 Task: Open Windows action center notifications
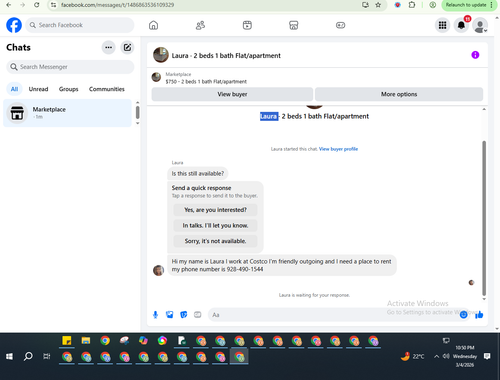click(x=487, y=356)
